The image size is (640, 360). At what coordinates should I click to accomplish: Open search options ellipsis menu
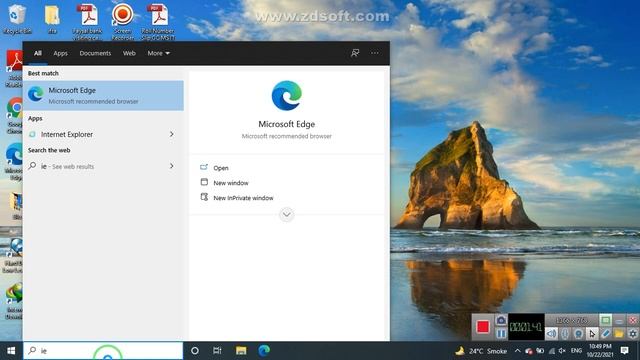tap(375, 53)
